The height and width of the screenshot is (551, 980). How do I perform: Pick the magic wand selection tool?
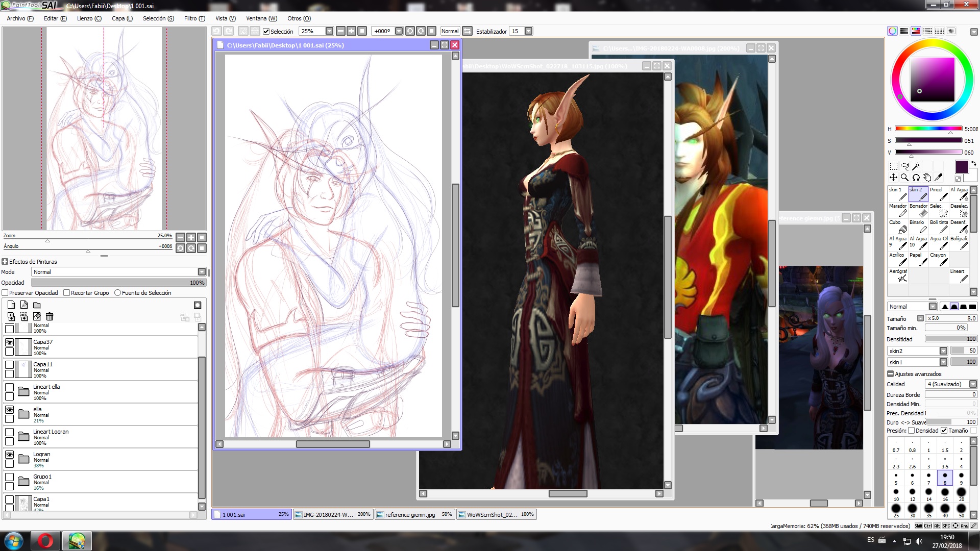coord(916,166)
